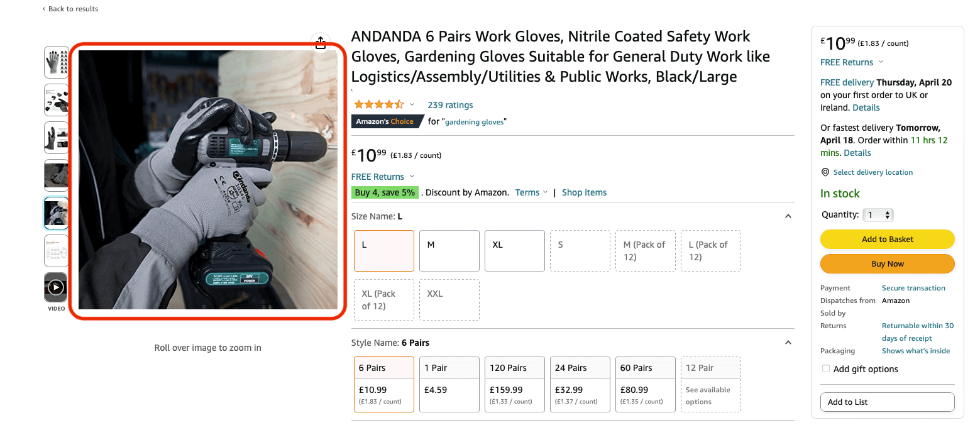The image size is (980, 425).
Task: Add item to basket
Action: [x=887, y=239]
